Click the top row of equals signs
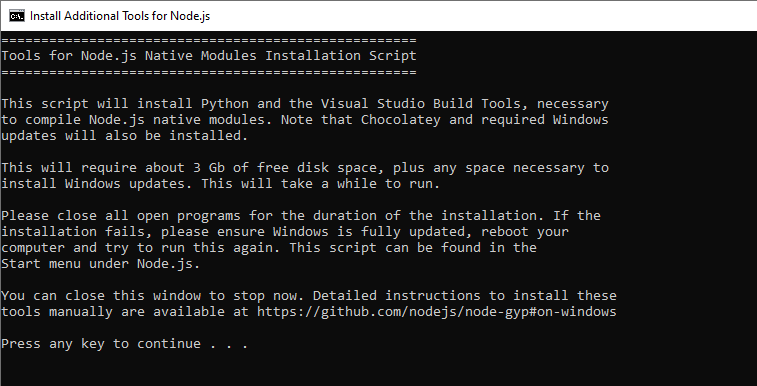The image size is (757, 386). click(x=209, y=40)
